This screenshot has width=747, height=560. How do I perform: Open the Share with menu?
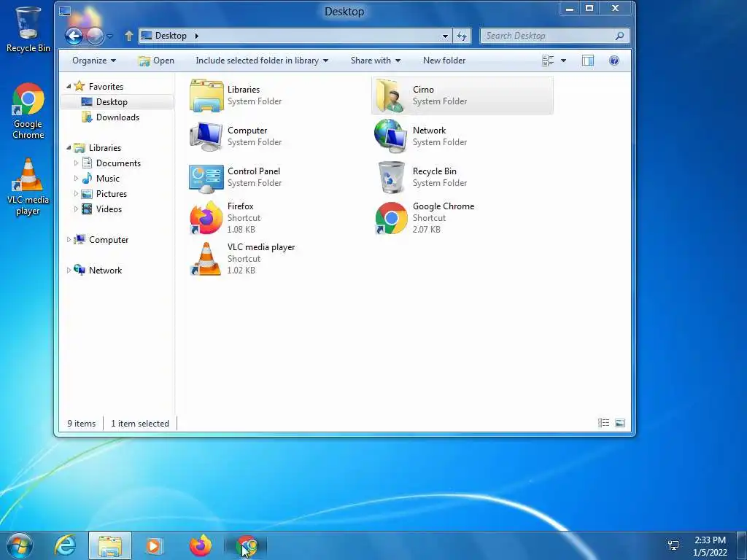[x=376, y=61]
